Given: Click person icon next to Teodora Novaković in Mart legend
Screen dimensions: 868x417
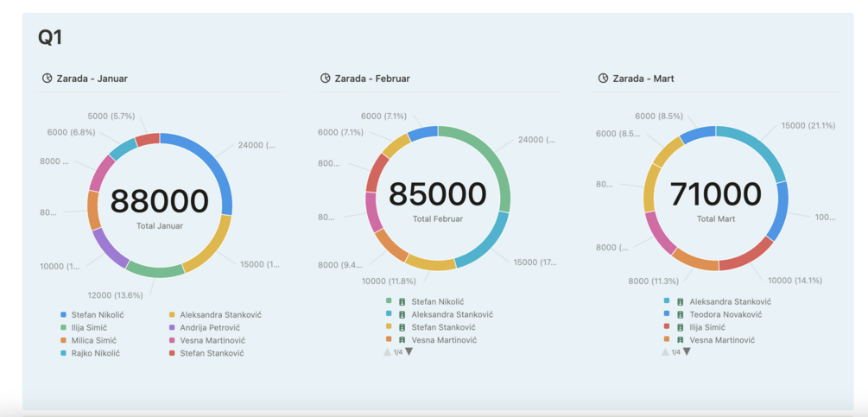Looking at the screenshot, I should tap(681, 314).
